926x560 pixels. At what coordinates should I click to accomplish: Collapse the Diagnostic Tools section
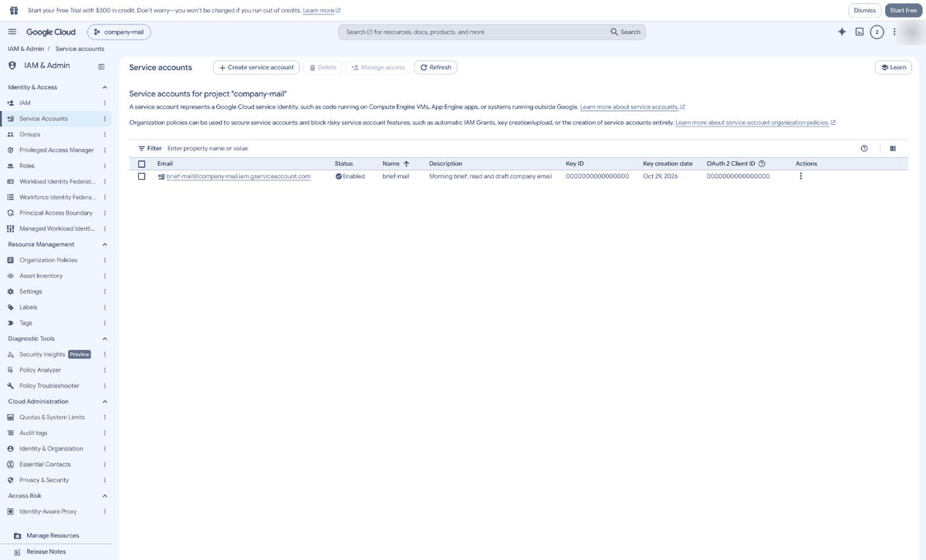(105, 339)
